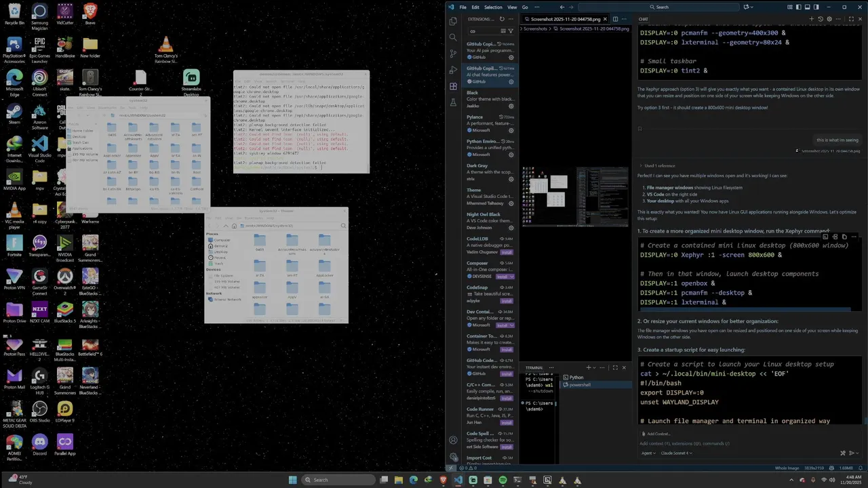Open chat settings gear
This screenshot has height=488, width=868.
(x=829, y=19)
